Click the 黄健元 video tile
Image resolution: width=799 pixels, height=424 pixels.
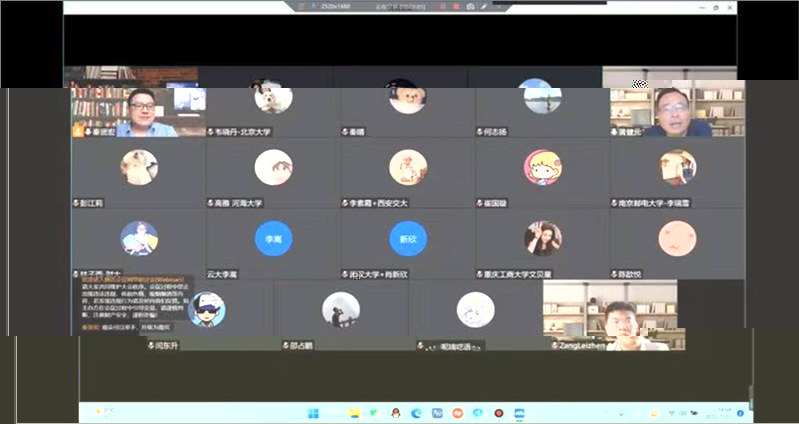point(678,108)
